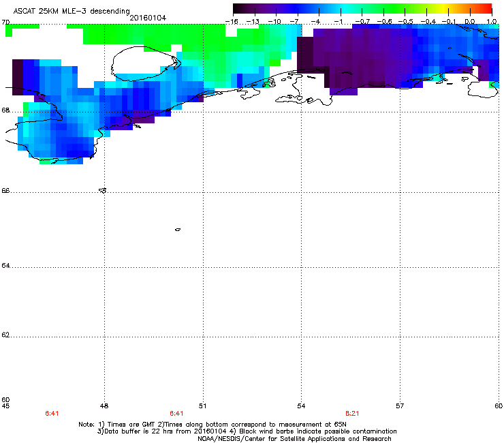Click the '-0.4' color scale label

[428, 22]
